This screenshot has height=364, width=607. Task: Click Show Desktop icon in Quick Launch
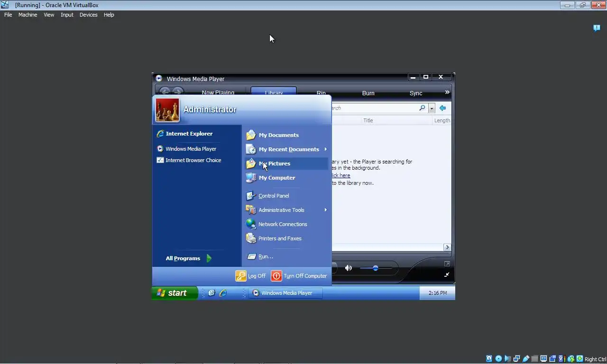pos(212,293)
